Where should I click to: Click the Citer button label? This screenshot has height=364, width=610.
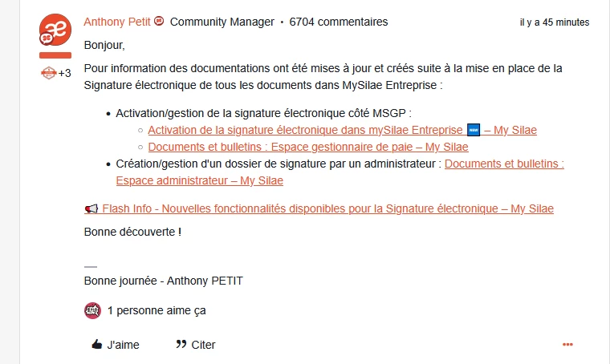[203, 345]
